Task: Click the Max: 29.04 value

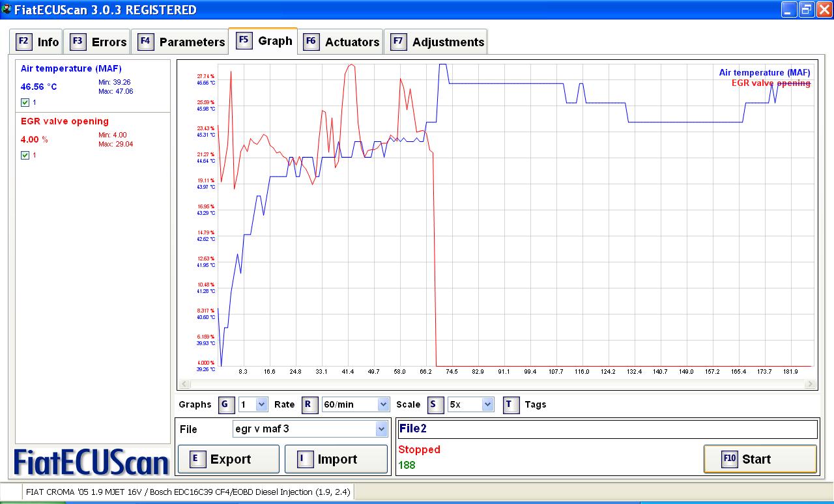Action: tap(116, 144)
